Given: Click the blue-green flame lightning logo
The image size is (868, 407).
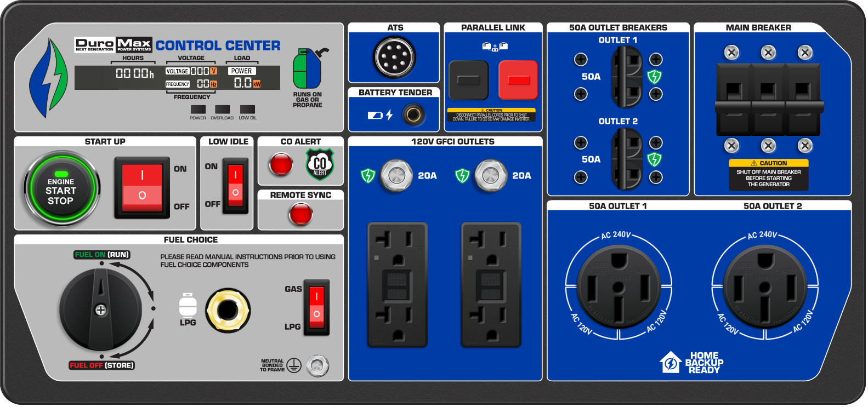Looking at the screenshot, I should 48,78.
